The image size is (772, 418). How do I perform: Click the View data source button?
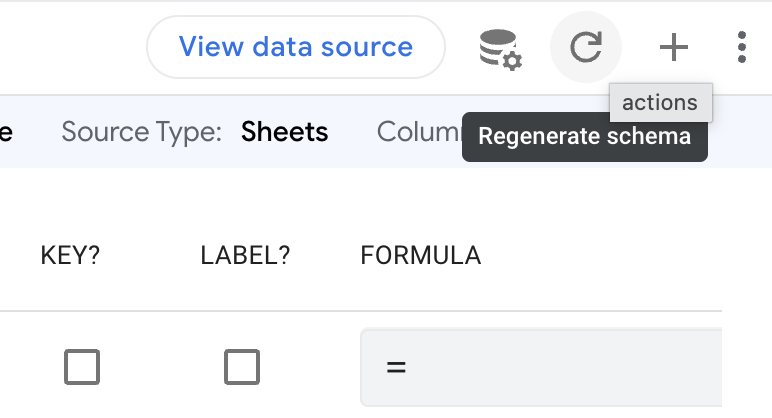(x=295, y=46)
